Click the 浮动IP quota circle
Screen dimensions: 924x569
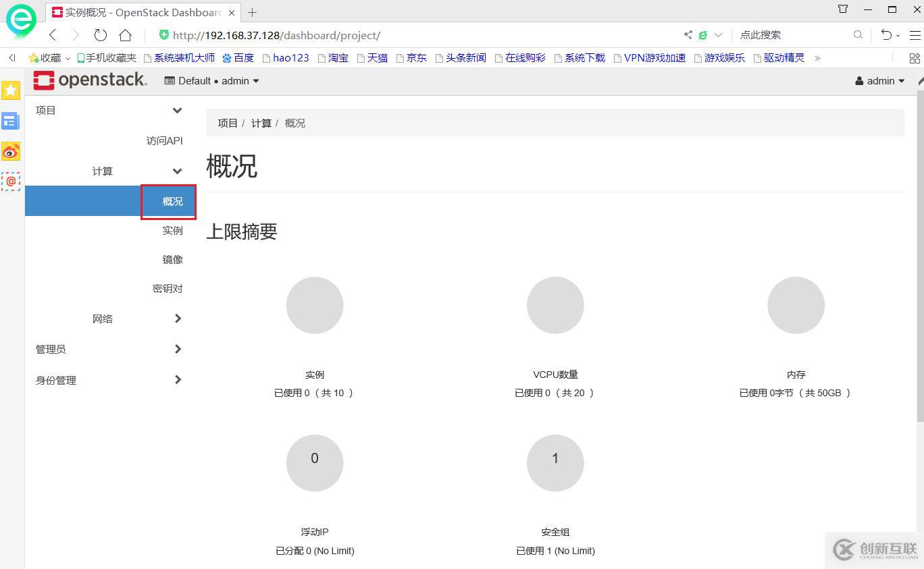tap(315, 463)
